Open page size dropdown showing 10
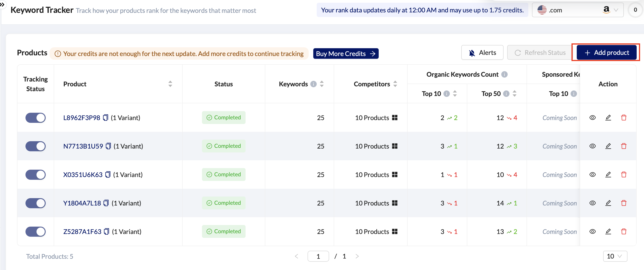 [x=615, y=256]
